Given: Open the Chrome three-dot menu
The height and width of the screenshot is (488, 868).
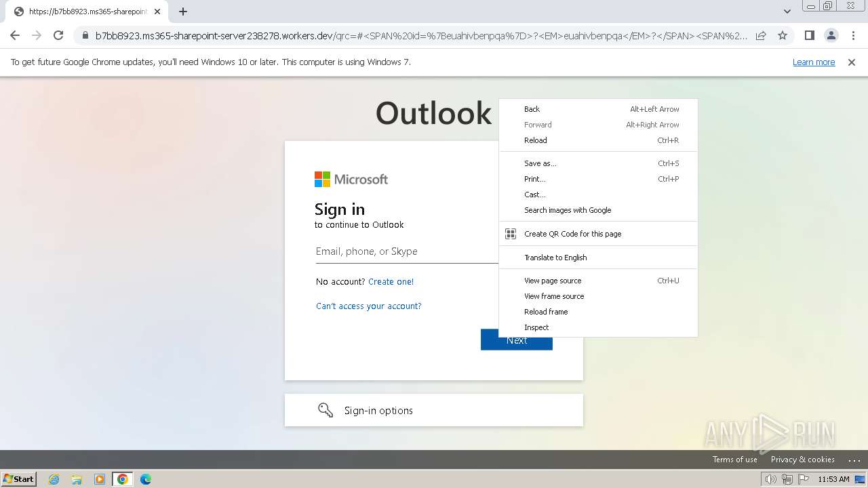Looking at the screenshot, I should tap(853, 35).
